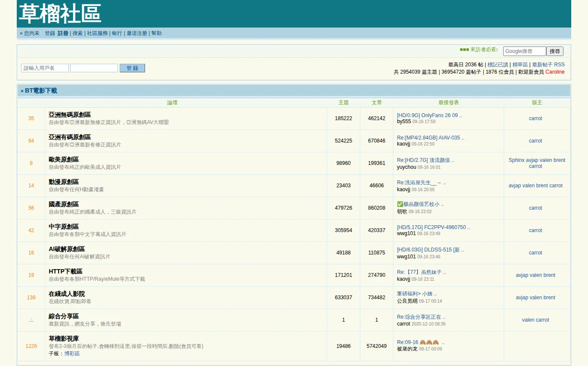Click article count 5742049
This screenshot has height=366, width=588.
pyautogui.click(x=377, y=346)
